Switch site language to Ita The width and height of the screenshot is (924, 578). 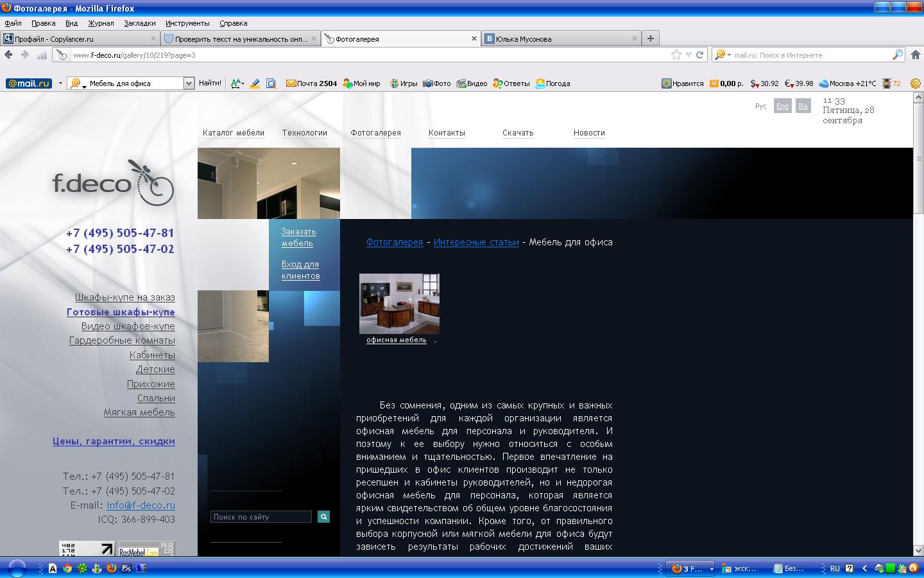pyautogui.click(x=803, y=106)
